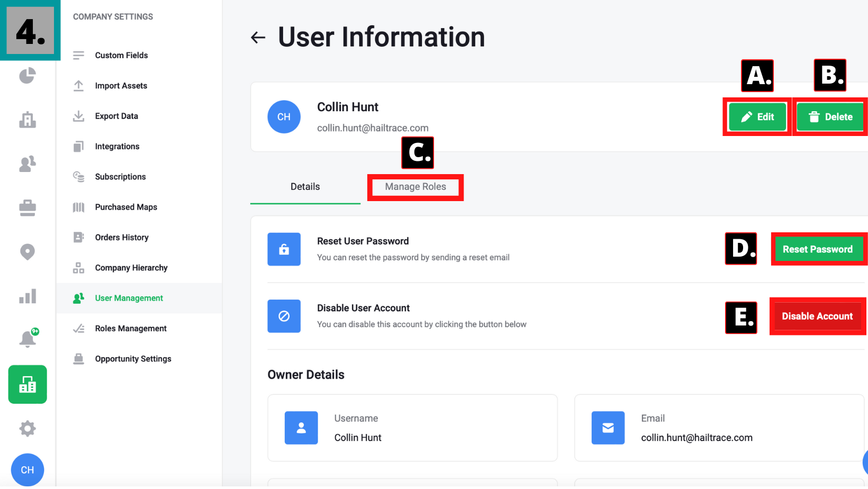Click the Roles Management checklist icon
This screenshot has height=489, width=868.
click(x=78, y=329)
